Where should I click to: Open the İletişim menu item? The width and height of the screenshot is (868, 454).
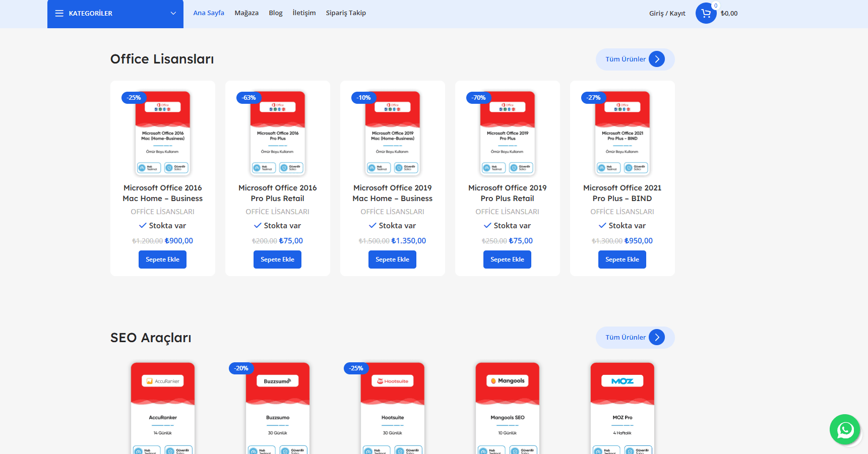[x=304, y=13]
